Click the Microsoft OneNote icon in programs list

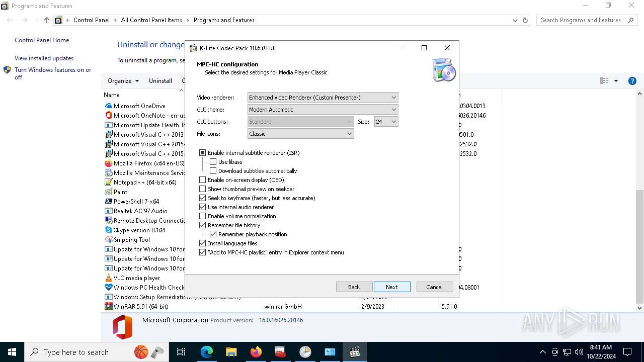coord(108,116)
